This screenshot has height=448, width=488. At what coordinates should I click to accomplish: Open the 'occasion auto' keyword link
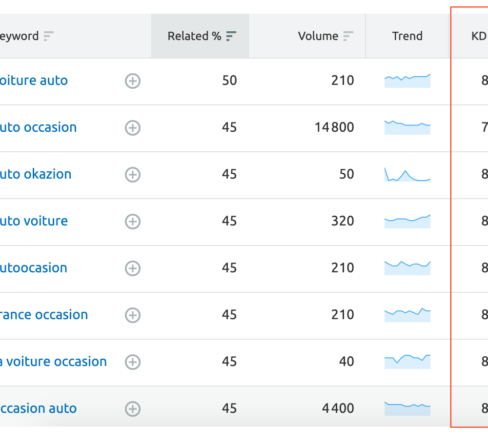pyautogui.click(x=38, y=408)
